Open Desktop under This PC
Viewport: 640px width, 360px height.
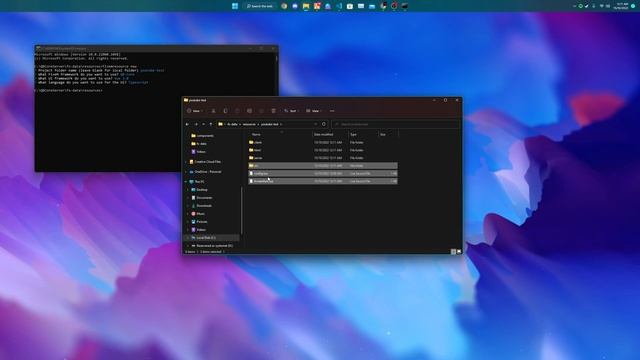coord(199,190)
